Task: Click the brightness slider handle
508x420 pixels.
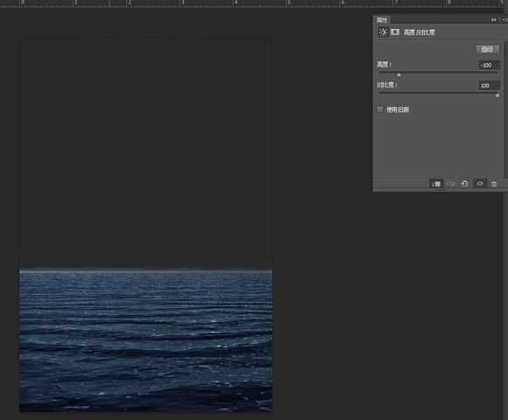Action: coord(399,74)
